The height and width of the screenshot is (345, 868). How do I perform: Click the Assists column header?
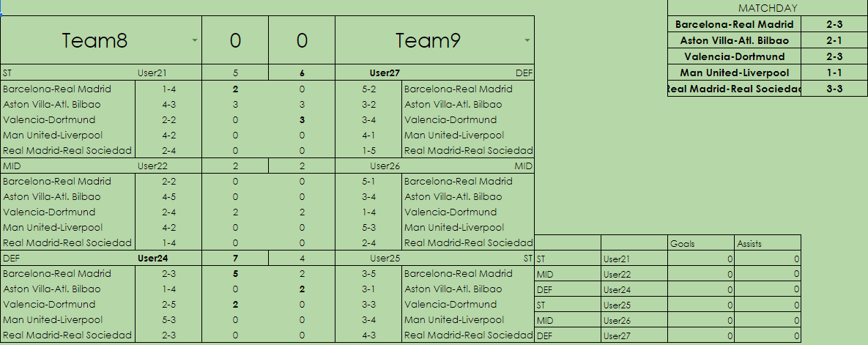[750, 243]
